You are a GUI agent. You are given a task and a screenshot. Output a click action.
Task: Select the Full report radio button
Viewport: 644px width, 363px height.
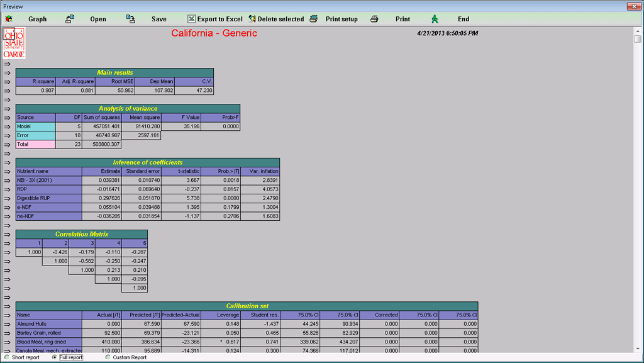[x=55, y=357]
